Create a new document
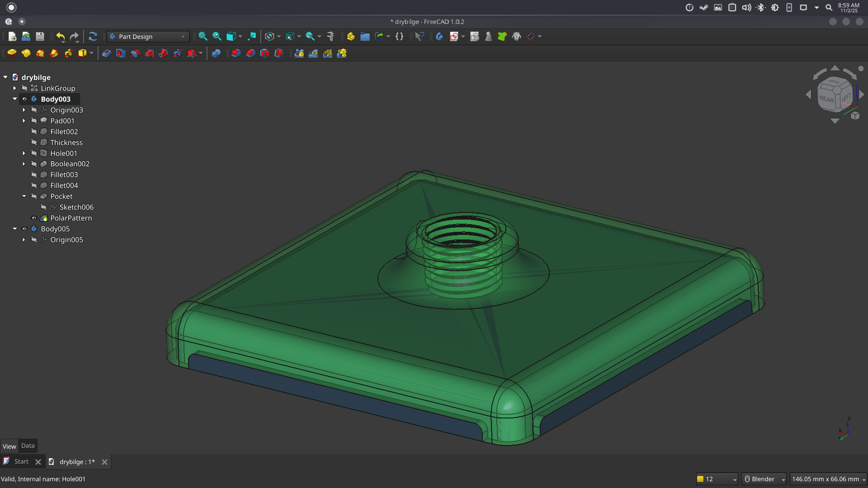The height and width of the screenshot is (488, 868). pos(12,37)
